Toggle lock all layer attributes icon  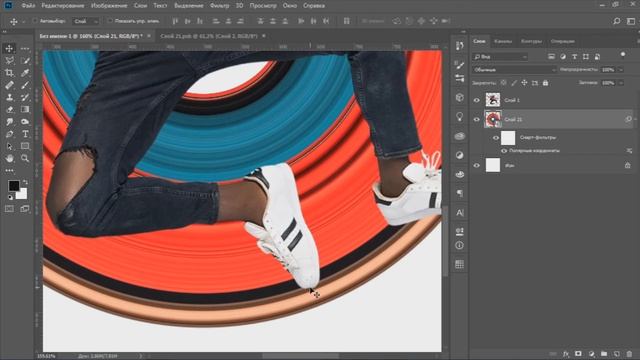(x=545, y=83)
